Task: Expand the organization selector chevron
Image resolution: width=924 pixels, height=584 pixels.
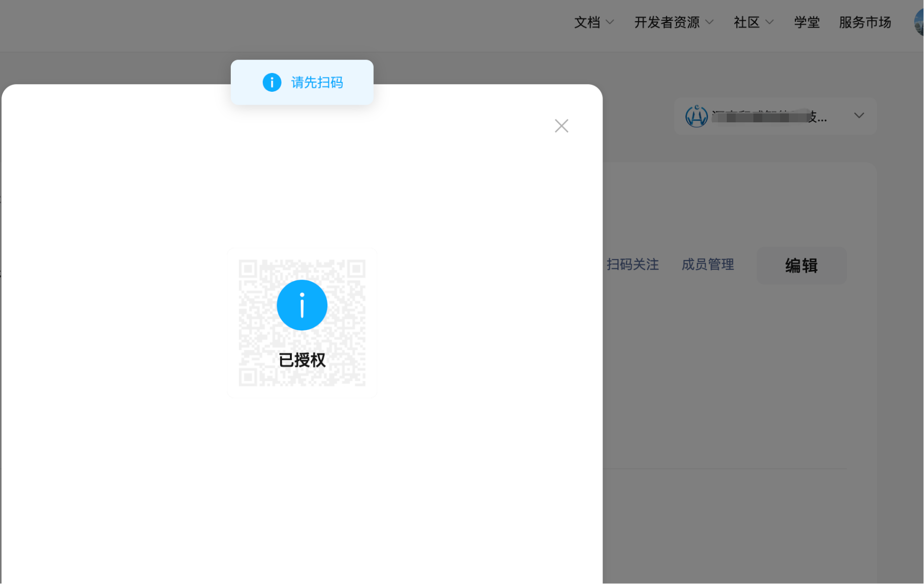Action: (859, 115)
